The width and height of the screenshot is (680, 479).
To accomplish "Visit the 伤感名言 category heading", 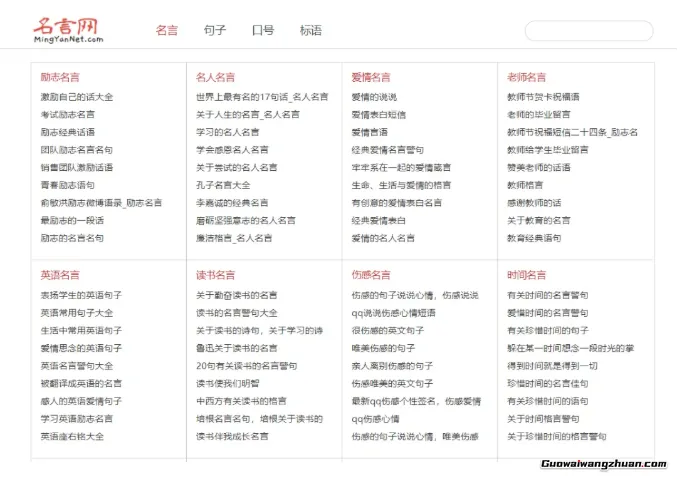I will point(371,275).
